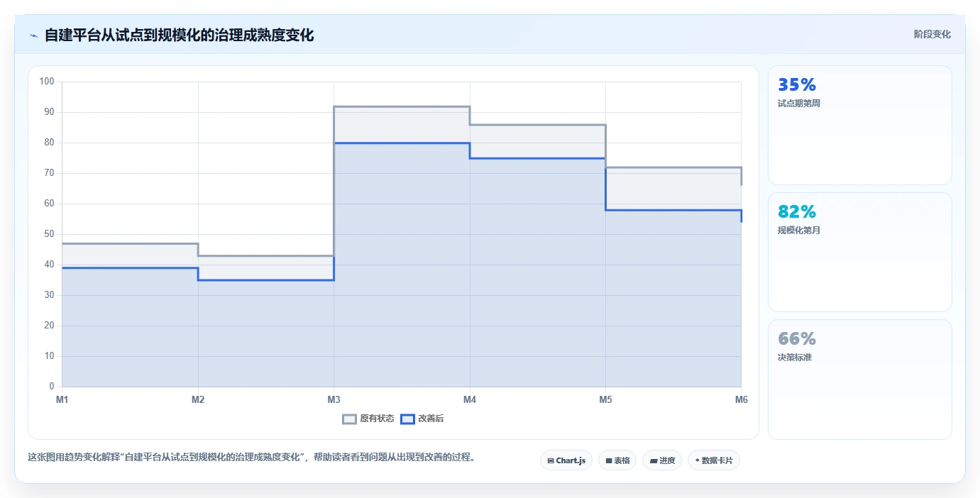The height and width of the screenshot is (498, 980).
Task: Click the 决策标准 caption
Action: click(795, 358)
